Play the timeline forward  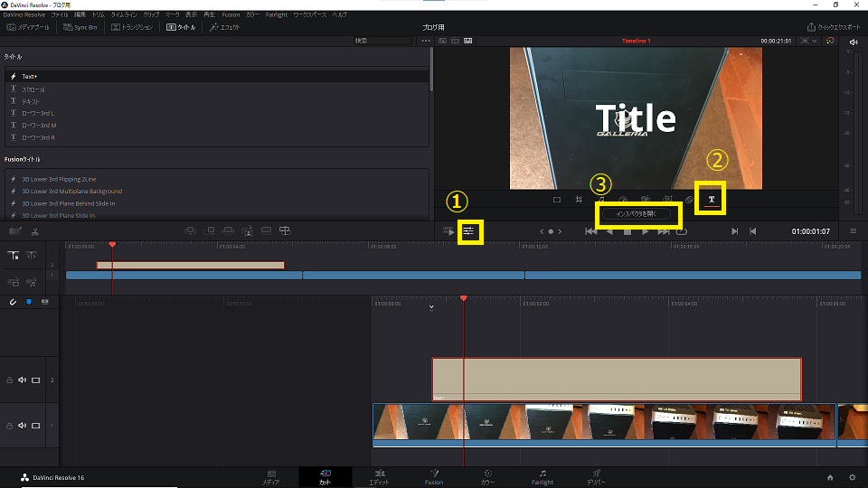645,231
